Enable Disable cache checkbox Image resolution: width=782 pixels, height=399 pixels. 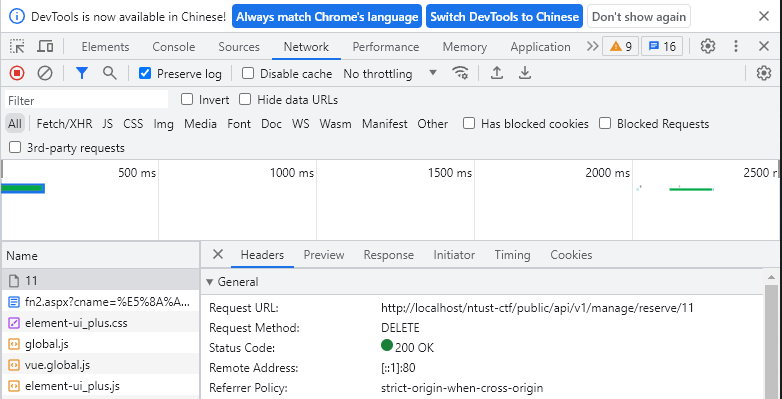point(248,73)
